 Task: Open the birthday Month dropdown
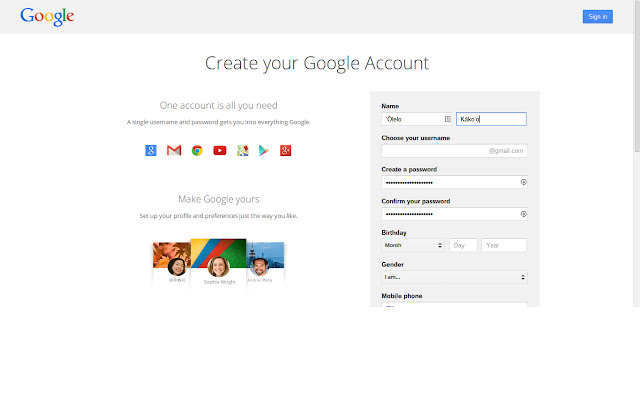click(413, 245)
